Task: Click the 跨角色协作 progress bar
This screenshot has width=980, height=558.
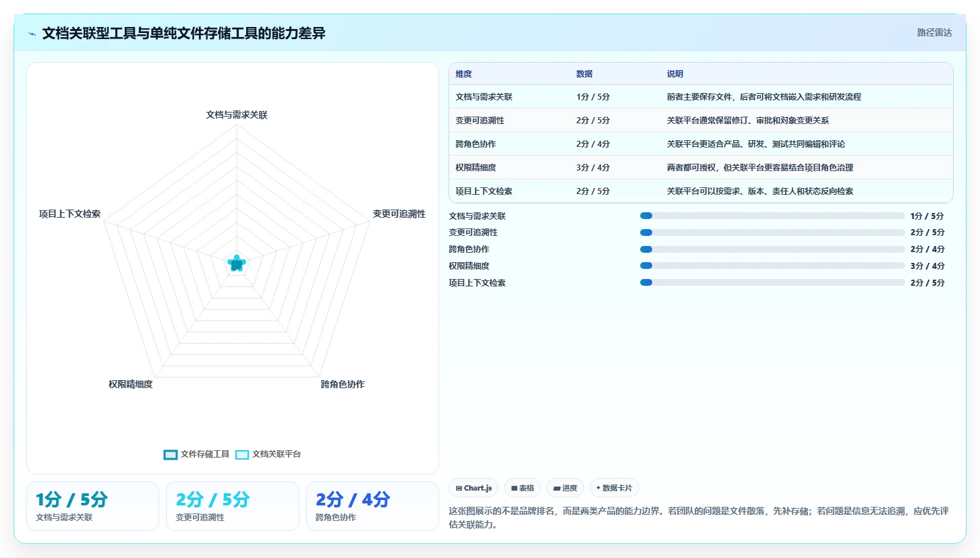Action: point(772,249)
